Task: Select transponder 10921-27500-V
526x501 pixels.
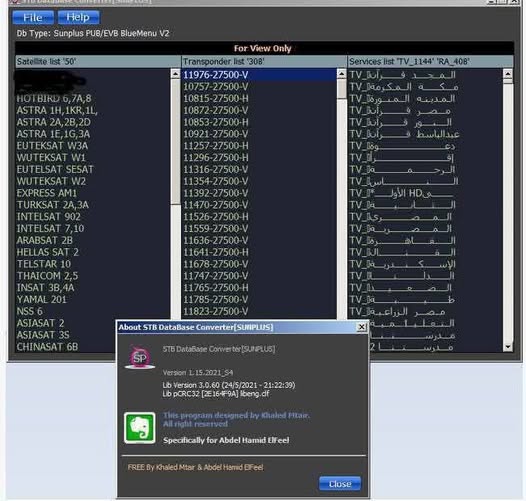Action: click(259, 134)
